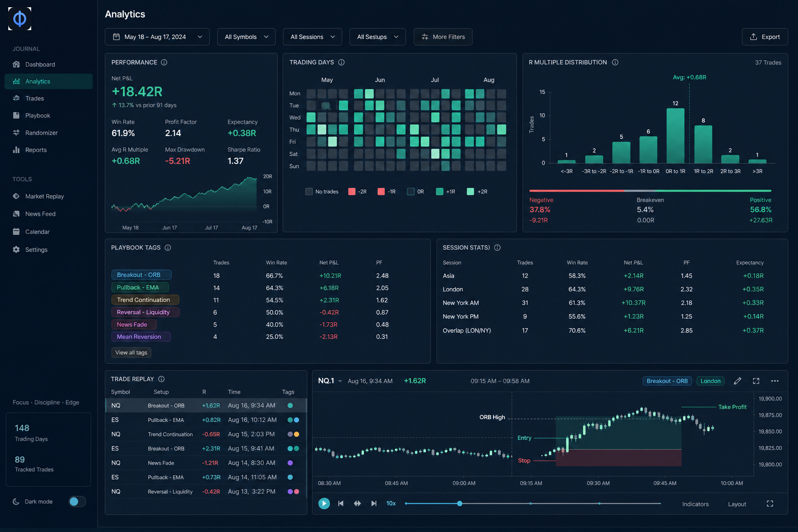Click the Layout option
Viewport: 798px width, 532px height.
pos(737,504)
